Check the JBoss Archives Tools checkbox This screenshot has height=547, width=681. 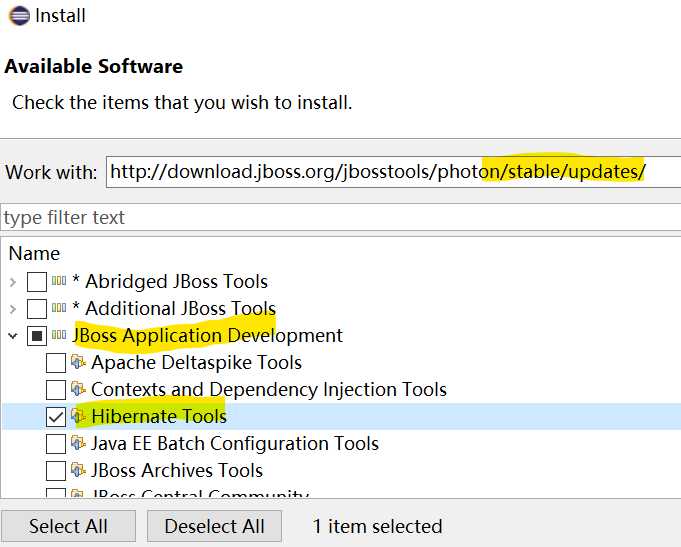coord(56,471)
